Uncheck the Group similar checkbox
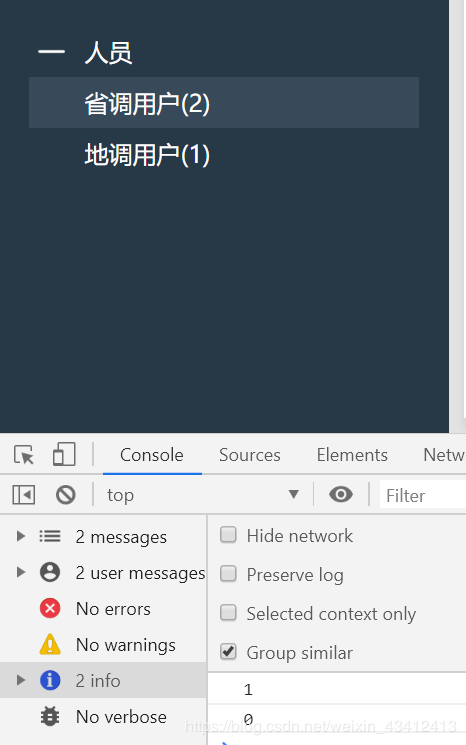 228,652
